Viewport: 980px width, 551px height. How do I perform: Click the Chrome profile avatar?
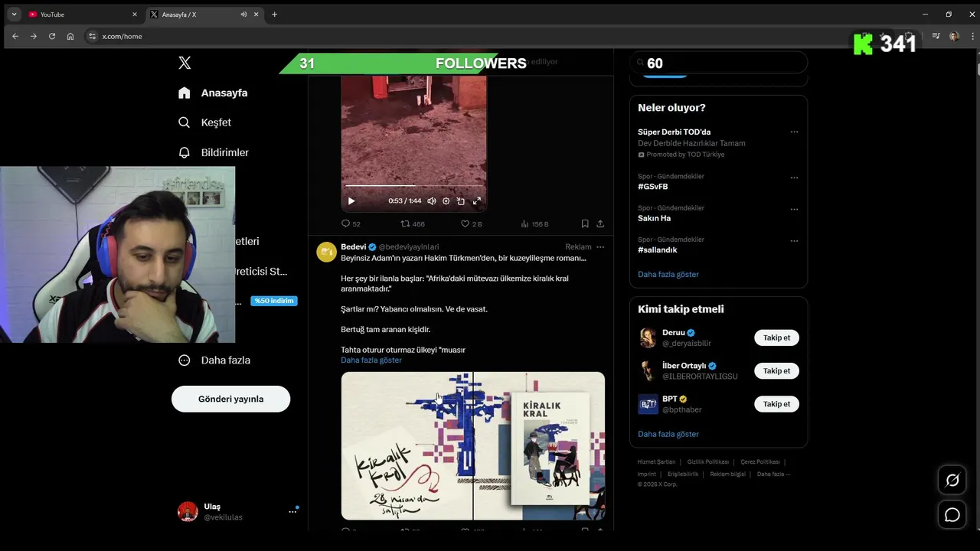pos(954,36)
